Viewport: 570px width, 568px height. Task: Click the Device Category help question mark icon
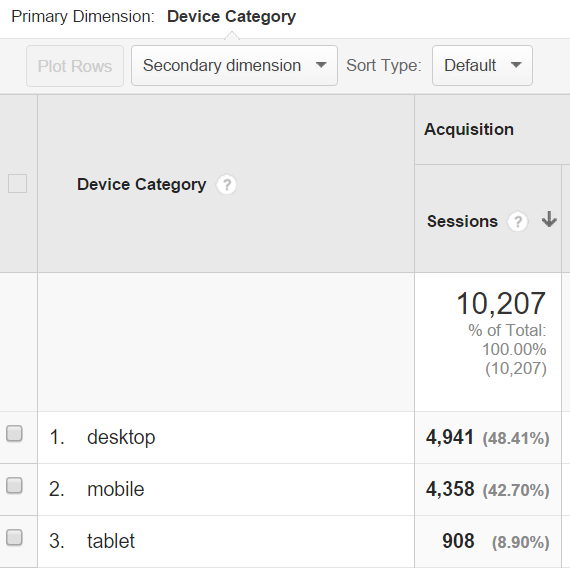click(226, 185)
